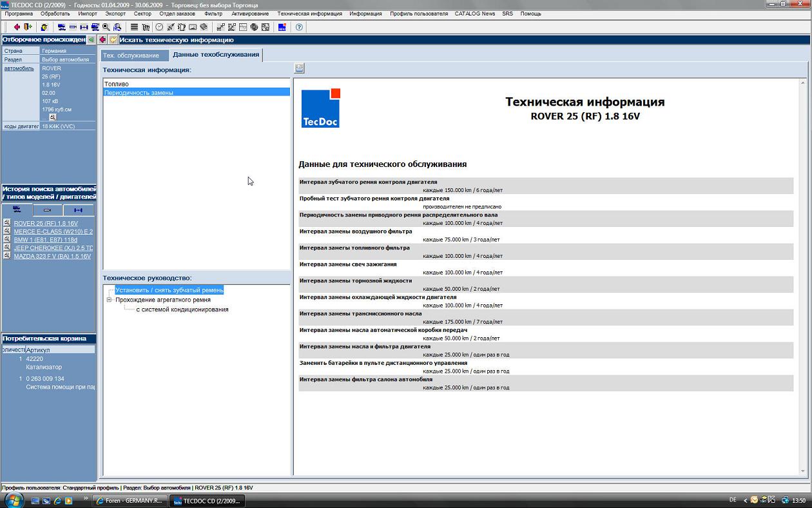
Task: Open the help question mark icon
Action: click(x=299, y=27)
